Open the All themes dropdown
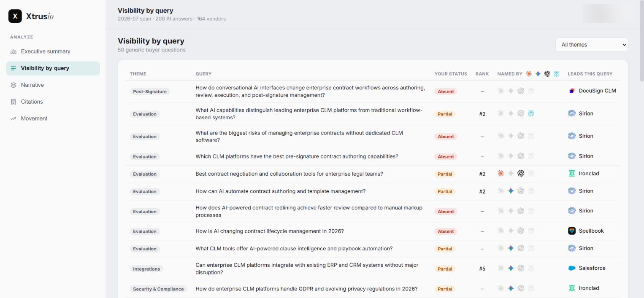Screen dimensions: 644x298 (x=592, y=45)
